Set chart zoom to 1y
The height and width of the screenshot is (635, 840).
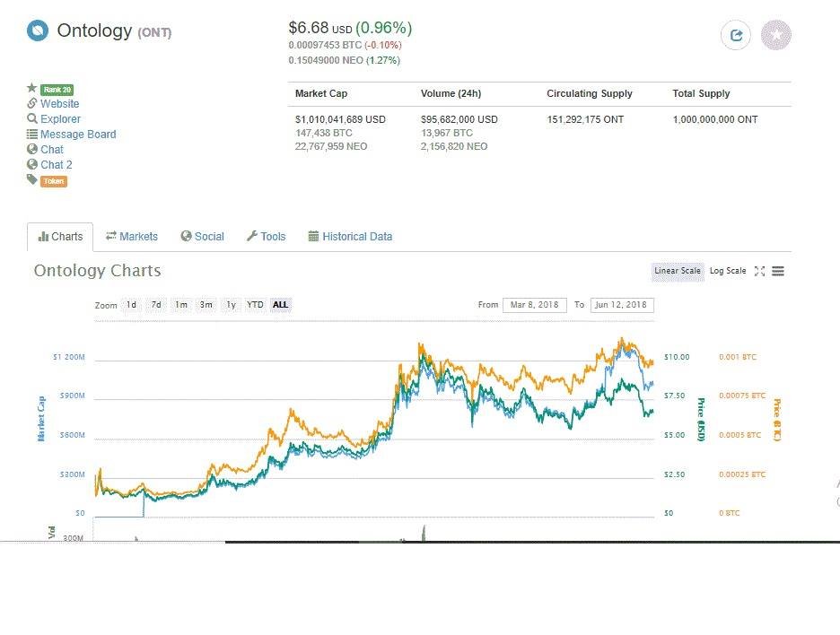pos(231,305)
